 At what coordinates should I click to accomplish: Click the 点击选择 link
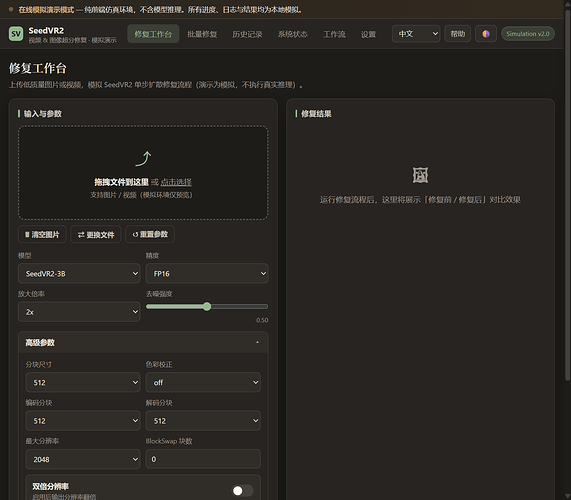176,182
